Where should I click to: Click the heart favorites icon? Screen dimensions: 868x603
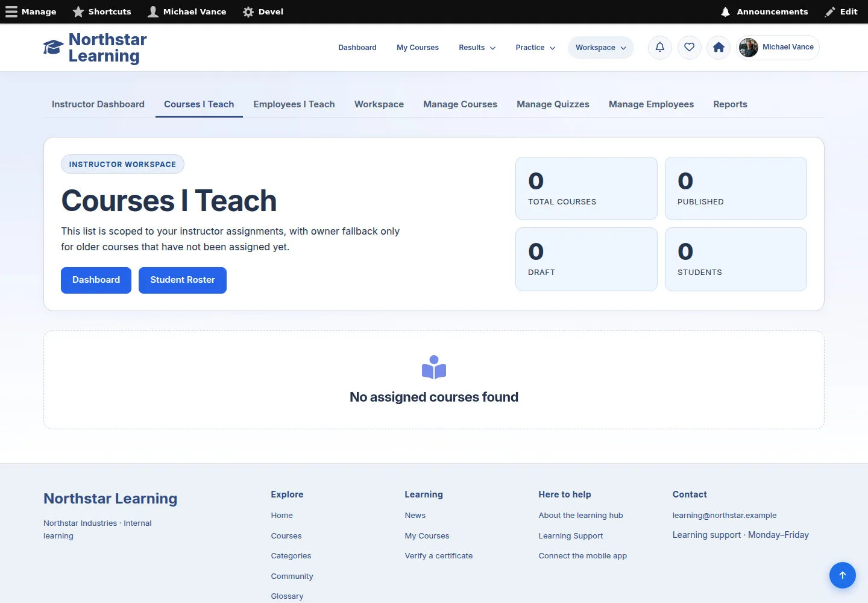(690, 47)
